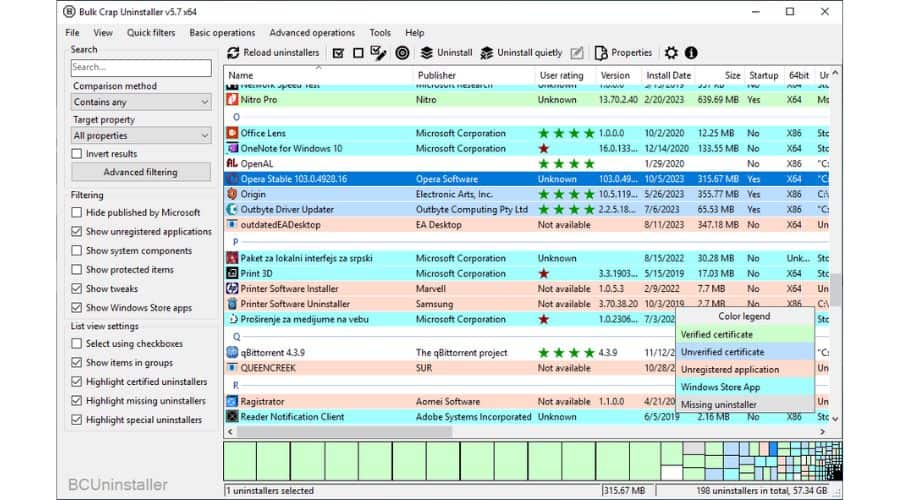Uncheck Highlight special uninstallers
900x500 pixels.
(x=76, y=420)
